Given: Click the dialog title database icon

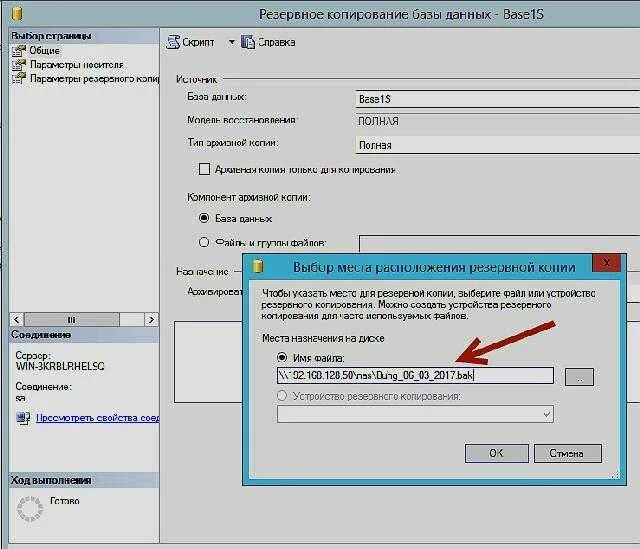Looking at the screenshot, I should (258, 267).
